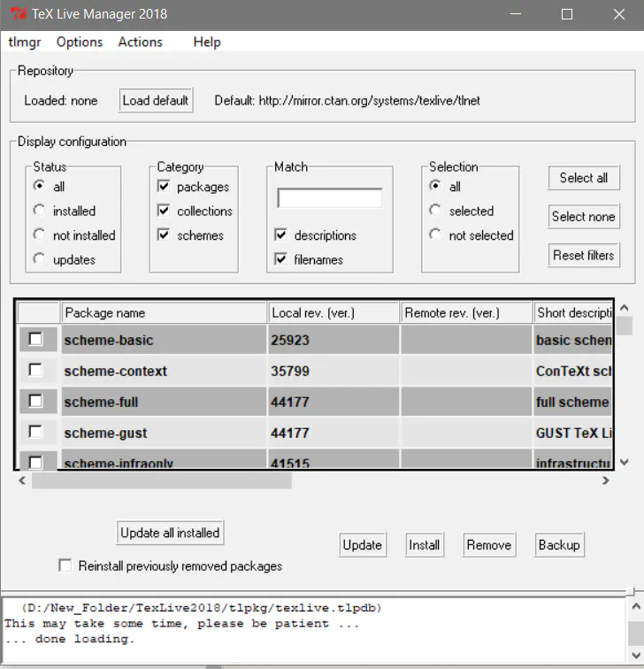This screenshot has height=669, width=644.
Task: Click package list scroll up arrow
Action: [x=625, y=308]
